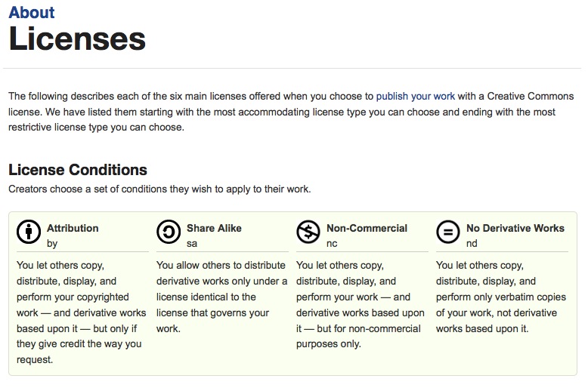The height and width of the screenshot is (391, 588).
Task: Click the 'sa' abbreviation under Share Alike
Action: [x=192, y=244]
